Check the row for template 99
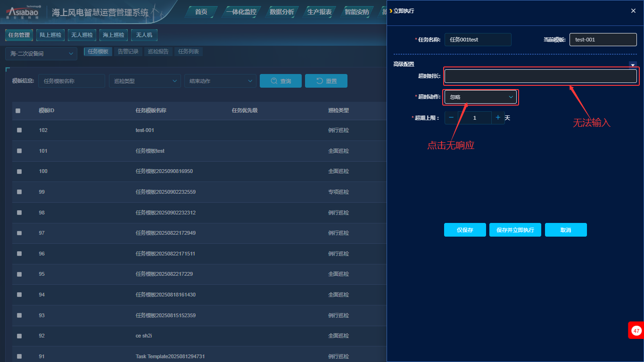Viewport: 644px width, 362px height. (19, 192)
